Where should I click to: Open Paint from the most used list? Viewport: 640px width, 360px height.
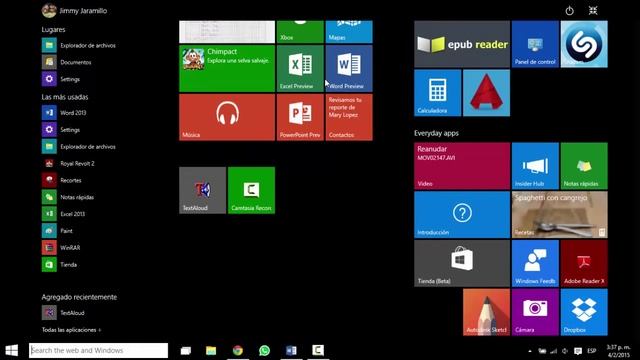[x=58, y=231]
